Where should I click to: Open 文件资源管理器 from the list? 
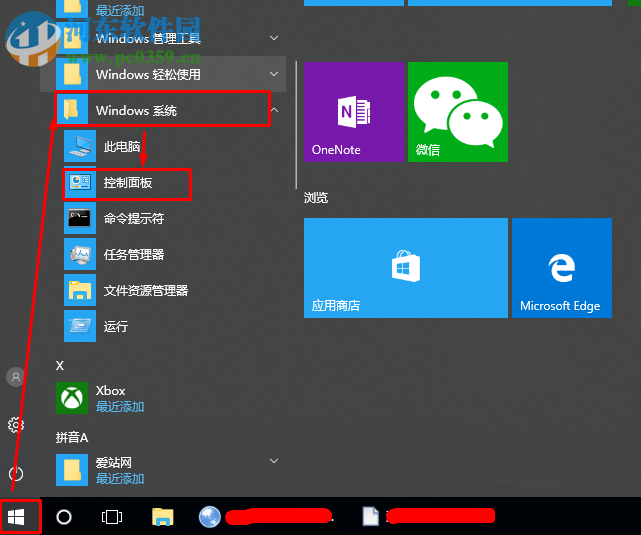[145, 291]
